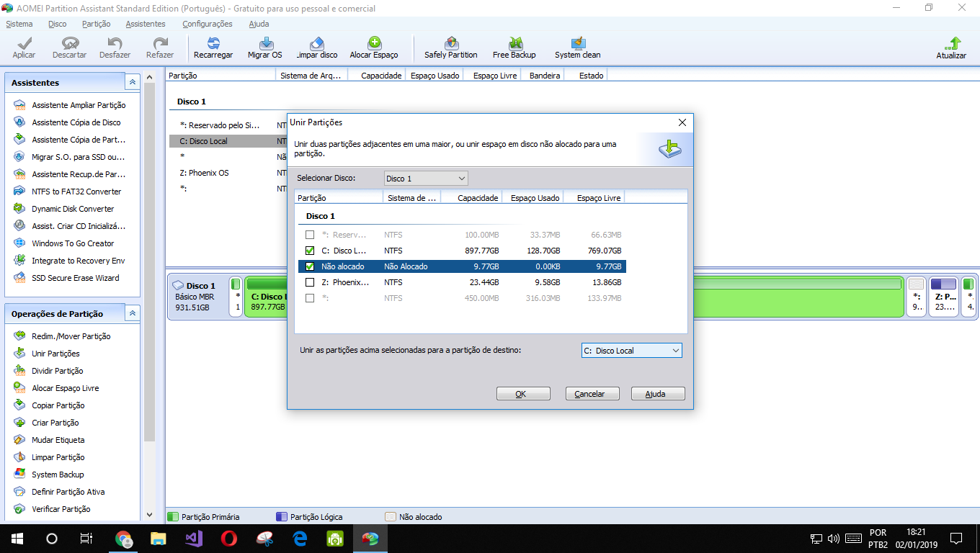Screen dimensions: 980x553
Task: Open File Explorer from the taskbar
Action: [159, 539]
